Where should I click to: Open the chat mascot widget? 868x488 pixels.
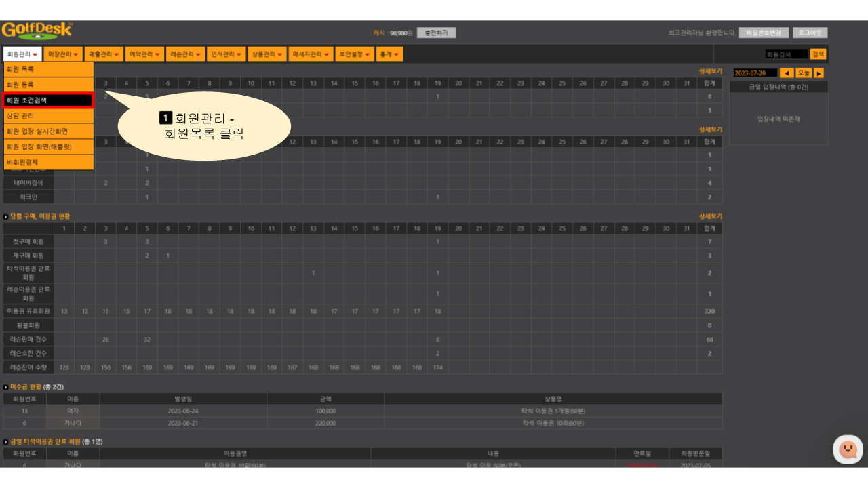click(848, 449)
